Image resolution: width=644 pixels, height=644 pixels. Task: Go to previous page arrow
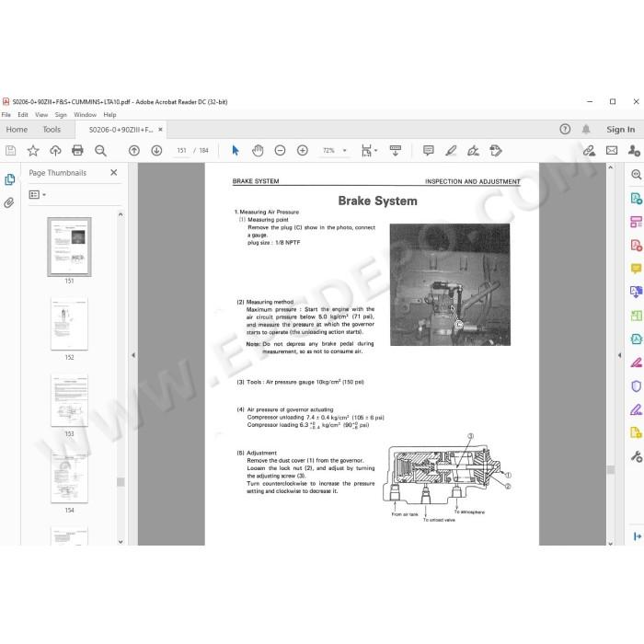(134, 151)
